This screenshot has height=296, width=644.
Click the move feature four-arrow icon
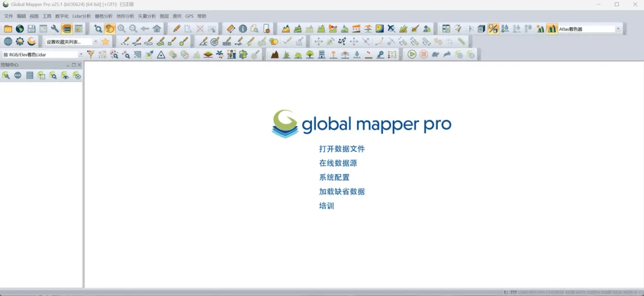coord(318,42)
